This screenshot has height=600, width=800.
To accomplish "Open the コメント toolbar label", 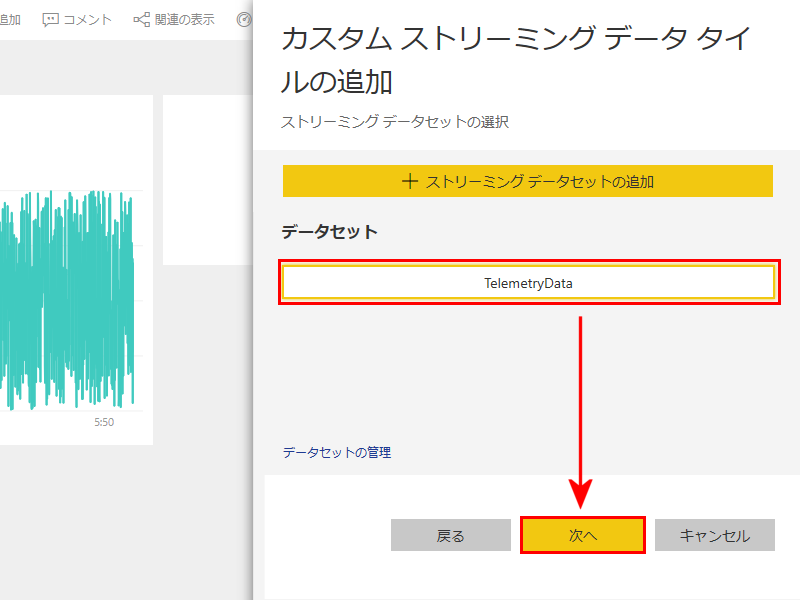I will pos(88,19).
